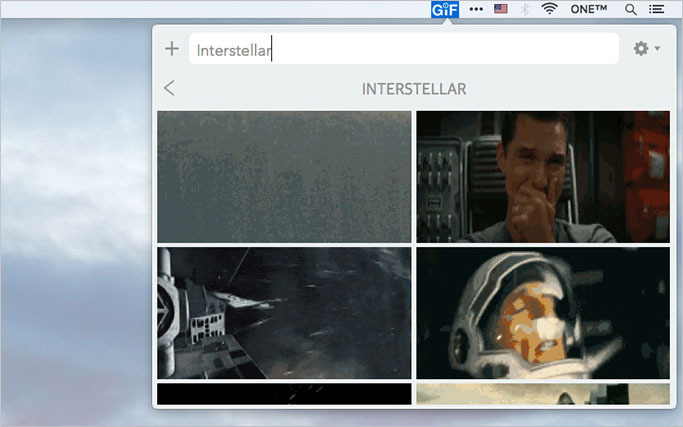Select the dusty gray landscape GIF
This screenshot has width=683, height=427.
(x=284, y=176)
